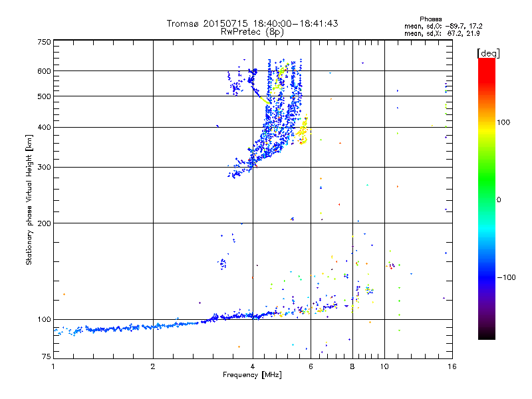Click the y-axis label '300'
Image resolution: width=532 pixels, height=399 pixels.
coord(44,168)
